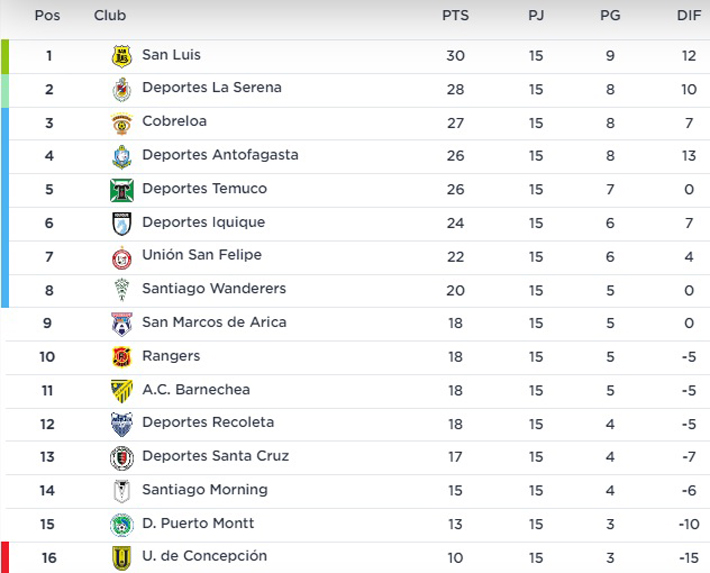
Task: Open the A.C. Barnechea team link
Action: tap(196, 390)
